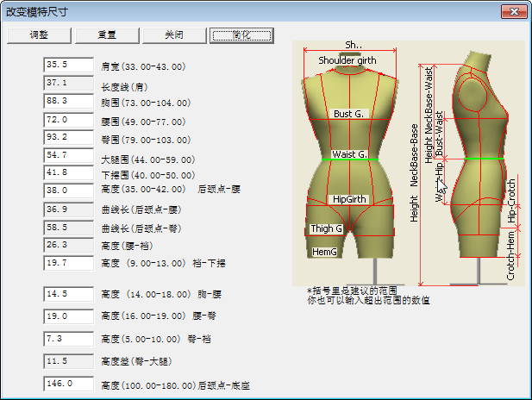Viewport: 532px width, 400px height.
Task: Click the 肩宽(33.00-43.00) label text
Action: (x=143, y=66)
